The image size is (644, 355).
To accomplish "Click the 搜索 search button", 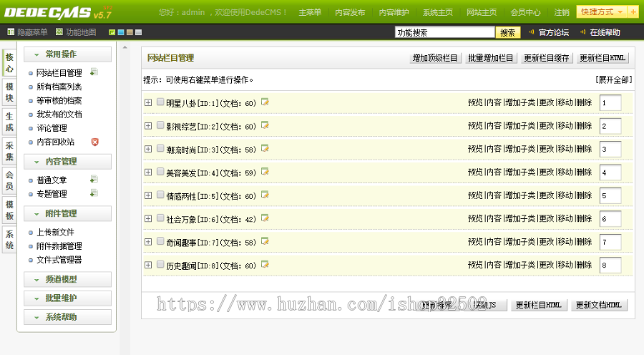I will 507,32.
